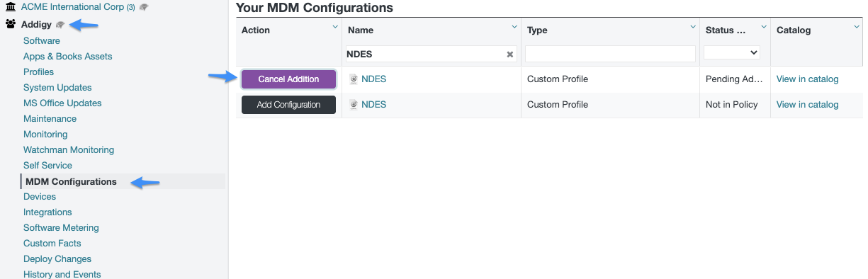The image size is (868, 279).
Task: Open the Name column menu chevron
Action: coord(514,27)
